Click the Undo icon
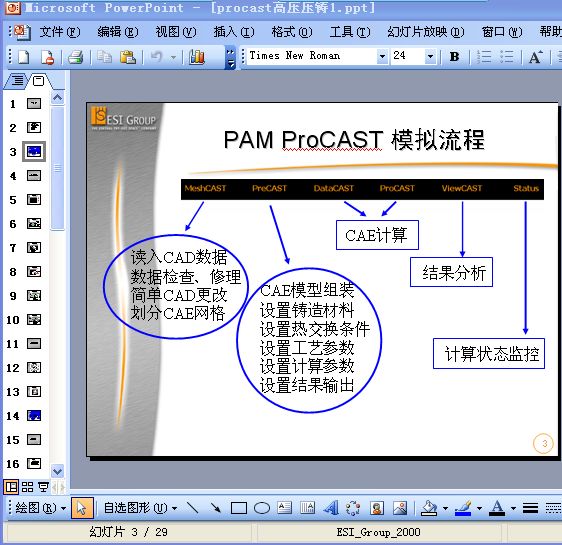562x545 pixels. pos(157,57)
